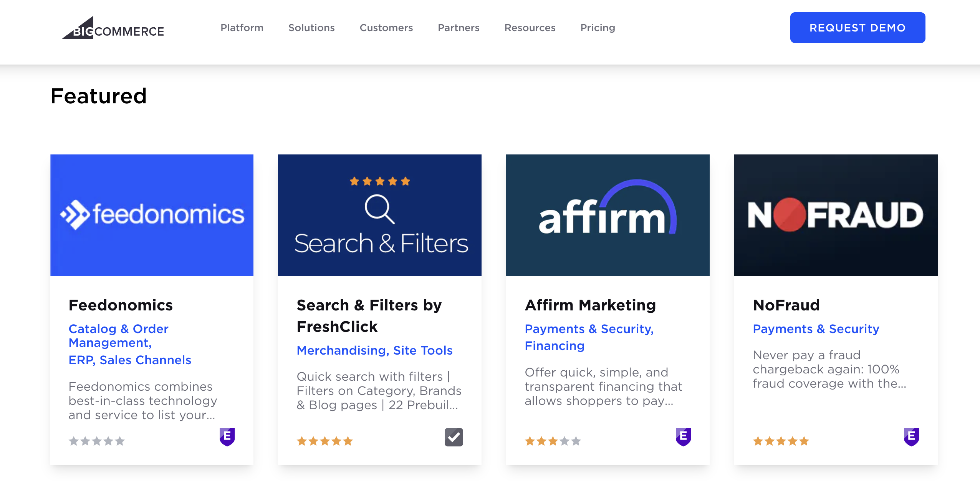
Task: Select NoFraud's Payments & Security category link
Action: (816, 329)
